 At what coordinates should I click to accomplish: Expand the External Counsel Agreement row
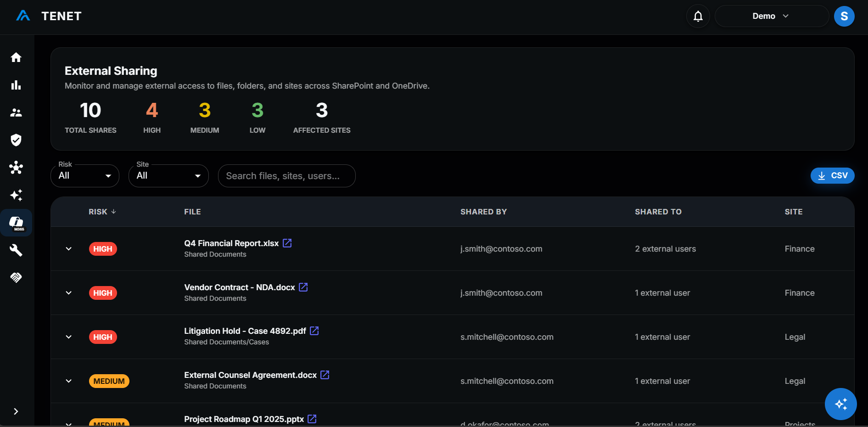point(69,381)
